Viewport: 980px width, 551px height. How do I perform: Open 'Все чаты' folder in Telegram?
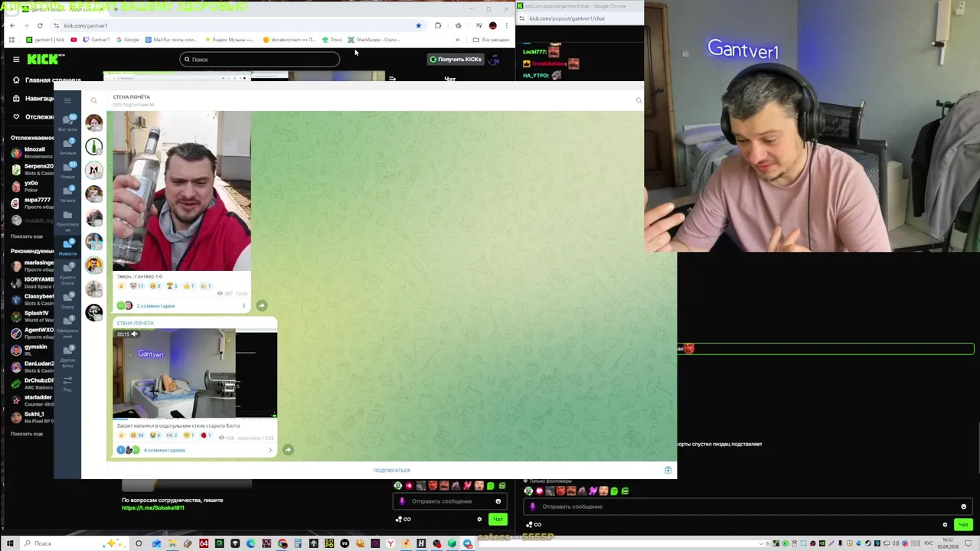click(67, 122)
